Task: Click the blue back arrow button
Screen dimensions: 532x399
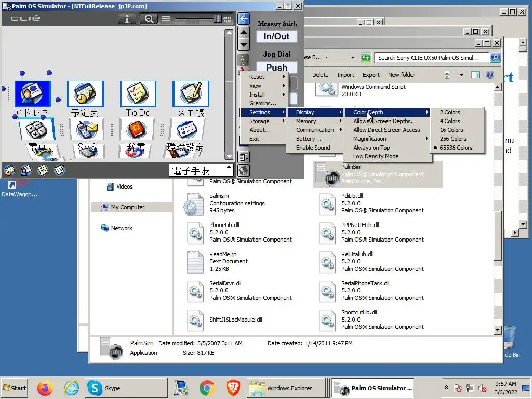Action: point(244,18)
